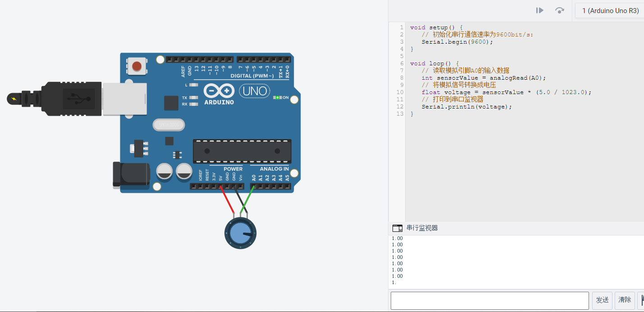
Task: Click the 'float voltage' code line
Action: tap(506, 92)
